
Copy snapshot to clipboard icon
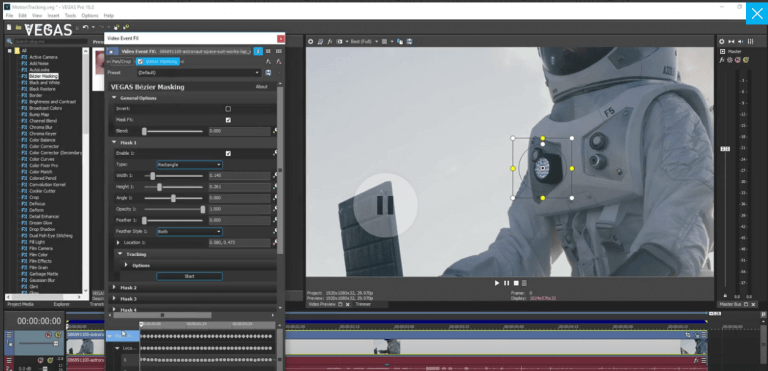[400, 42]
